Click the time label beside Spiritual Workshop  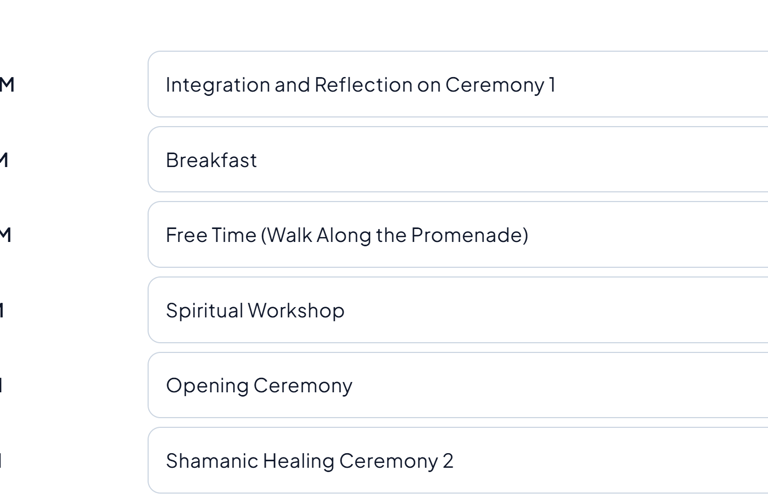click(x=2, y=310)
